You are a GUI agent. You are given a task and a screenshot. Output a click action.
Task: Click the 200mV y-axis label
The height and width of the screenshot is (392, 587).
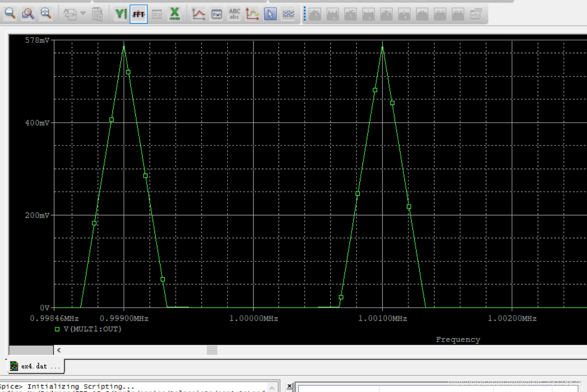pos(37,215)
